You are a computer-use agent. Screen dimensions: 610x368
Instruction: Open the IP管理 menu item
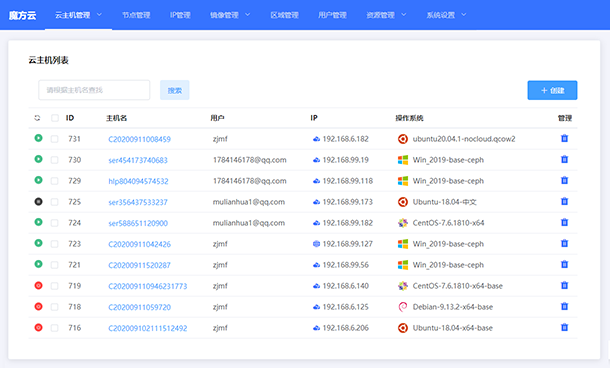(180, 15)
